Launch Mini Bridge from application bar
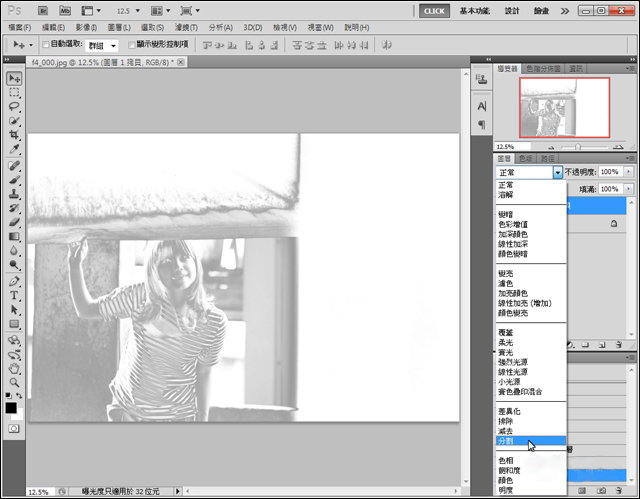 click(65, 11)
